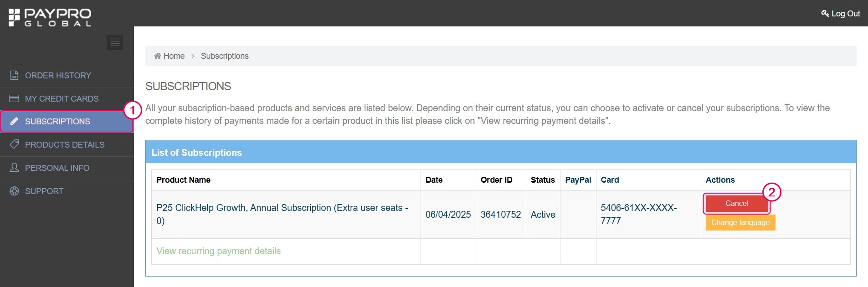
Task: Click card number 5406-61XX-XXXX-7777
Action: click(x=639, y=214)
